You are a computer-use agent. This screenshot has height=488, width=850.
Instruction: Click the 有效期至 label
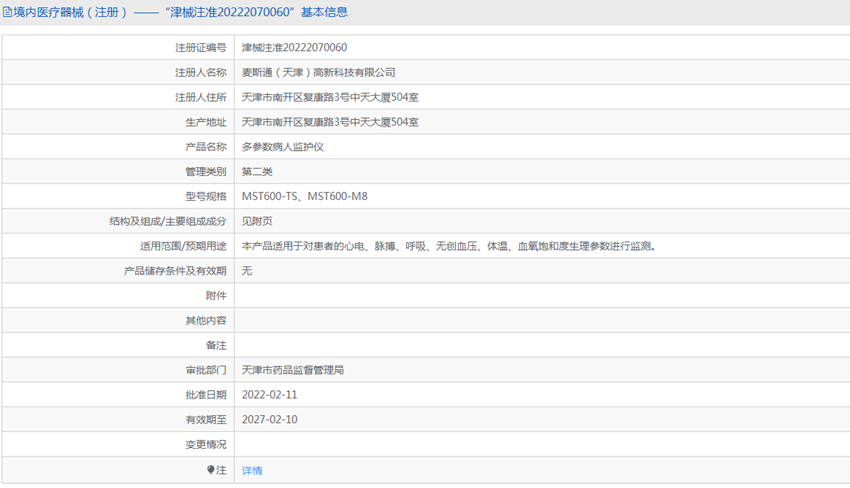tap(206, 420)
